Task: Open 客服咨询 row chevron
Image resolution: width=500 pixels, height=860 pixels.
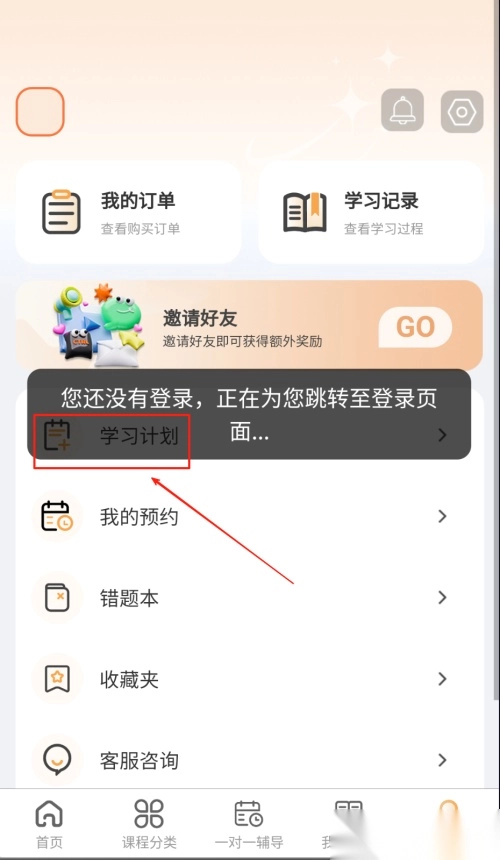Action: [442, 760]
